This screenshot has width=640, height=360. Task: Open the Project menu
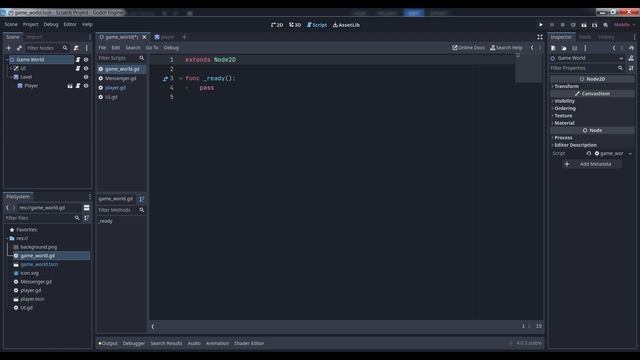click(30, 24)
